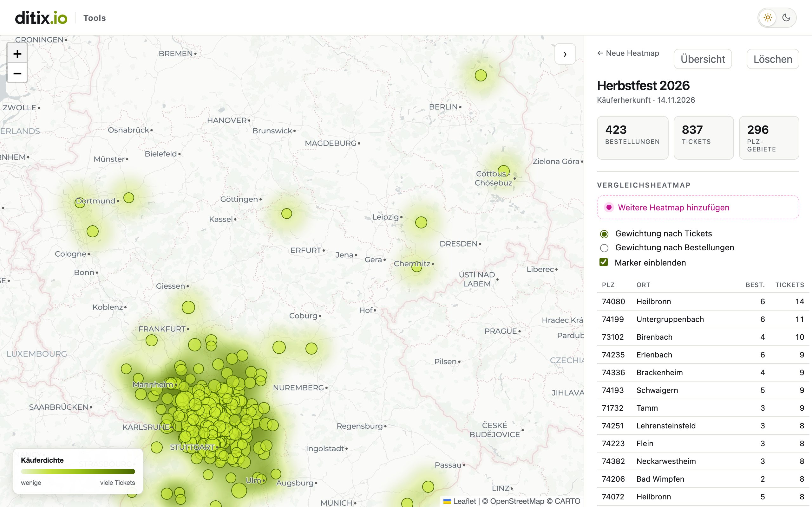Switch to light mode sun icon

point(768,18)
